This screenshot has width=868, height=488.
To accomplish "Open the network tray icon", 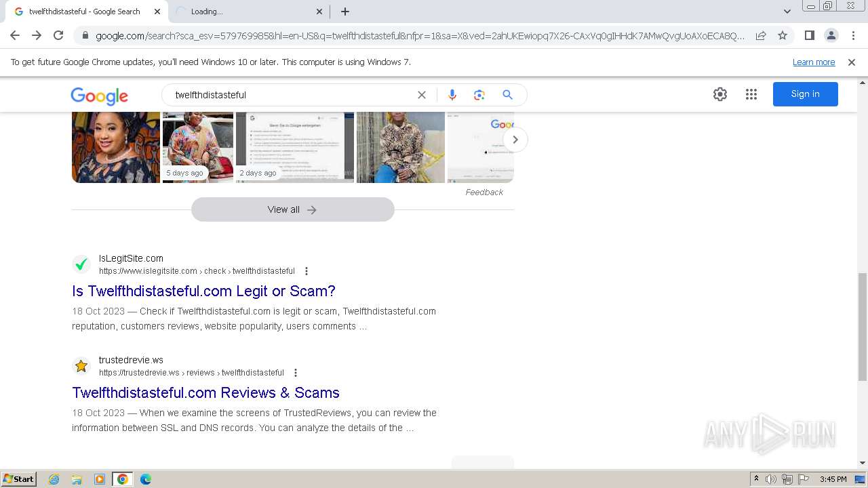I will (787, 479).
